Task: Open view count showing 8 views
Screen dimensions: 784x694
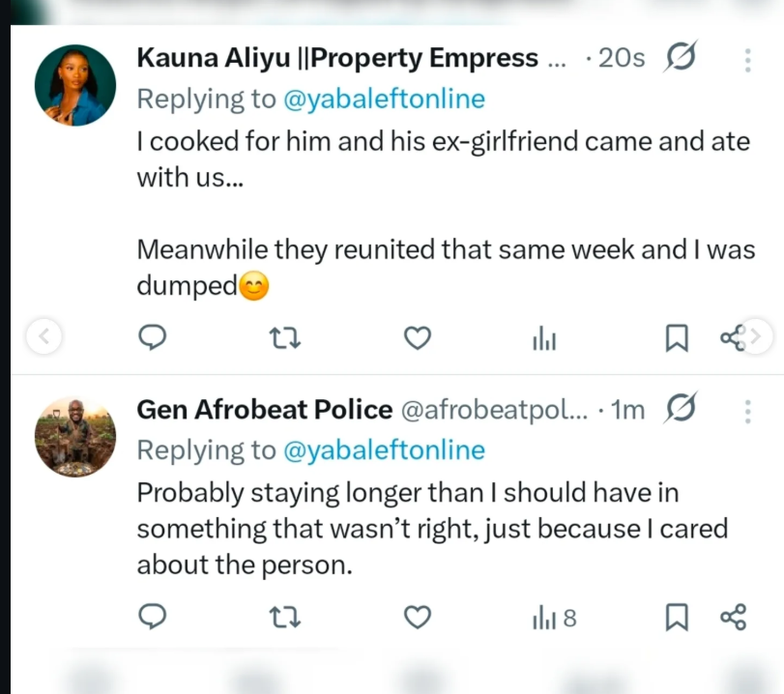Action: (551, 617)
